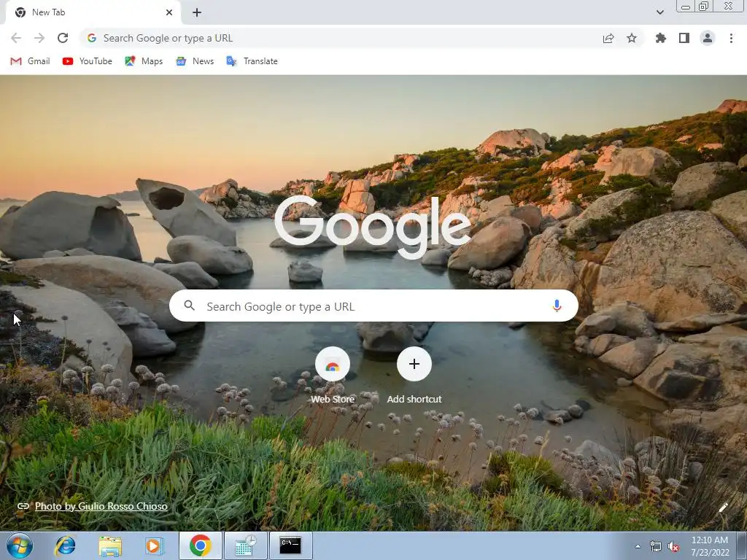Reload the current page
747x560 pixels.
coord(63,38)
